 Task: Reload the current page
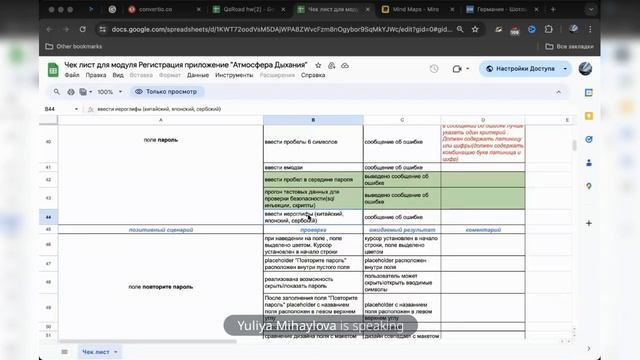83,29
